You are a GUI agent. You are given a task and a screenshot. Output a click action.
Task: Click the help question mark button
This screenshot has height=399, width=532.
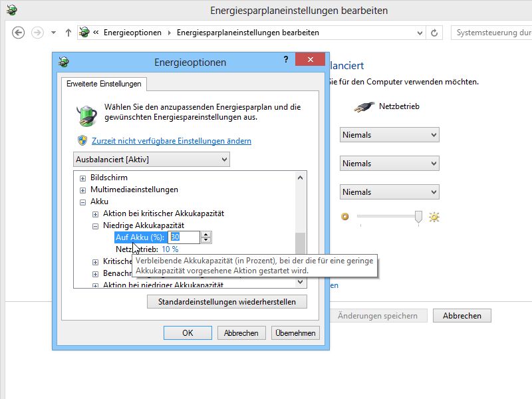point(286,60)
